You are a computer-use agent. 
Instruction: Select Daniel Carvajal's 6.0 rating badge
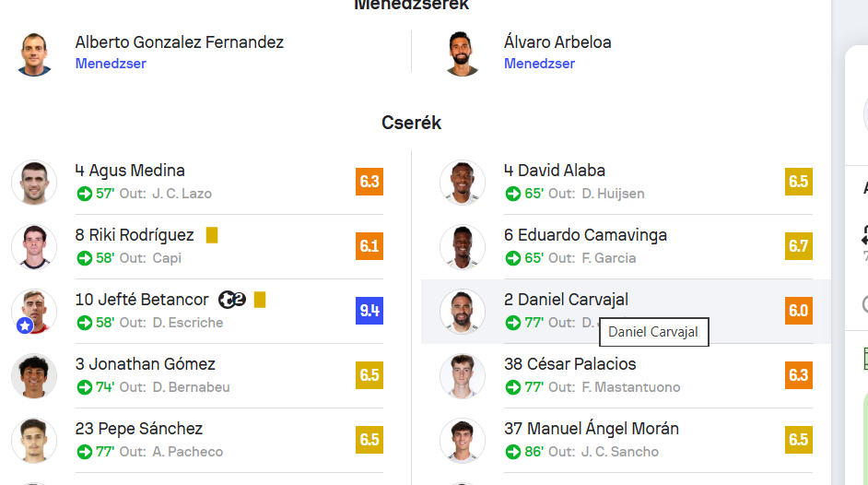tap(798, 311)
